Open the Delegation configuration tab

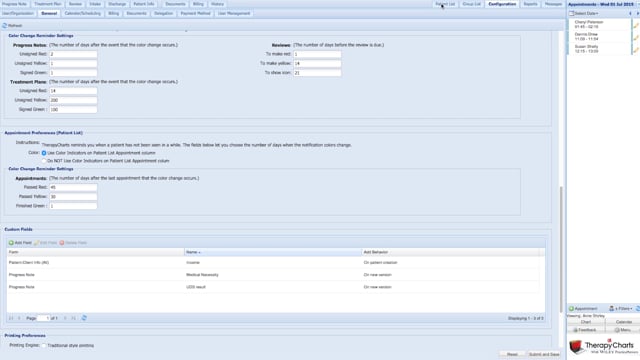163,13
